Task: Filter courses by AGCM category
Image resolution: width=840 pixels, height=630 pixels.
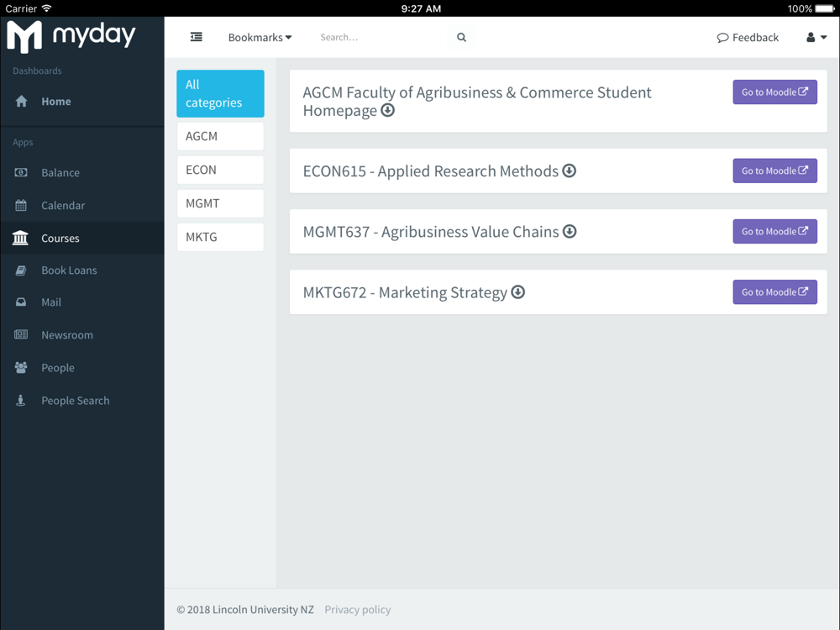Action: click(x=220, y=136)
